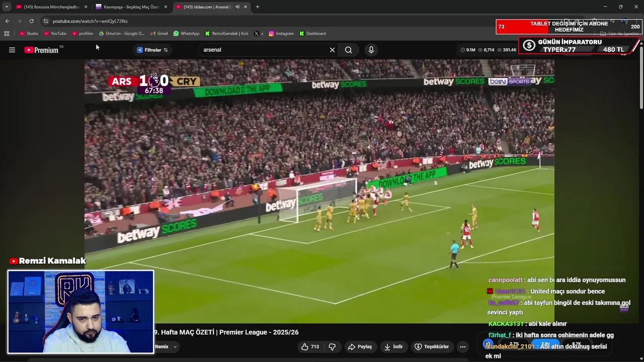This screenshot has width=644, height=362.
Task: Open Drive'ım - Google Drive bookmark
Action: tap(121, 34)
